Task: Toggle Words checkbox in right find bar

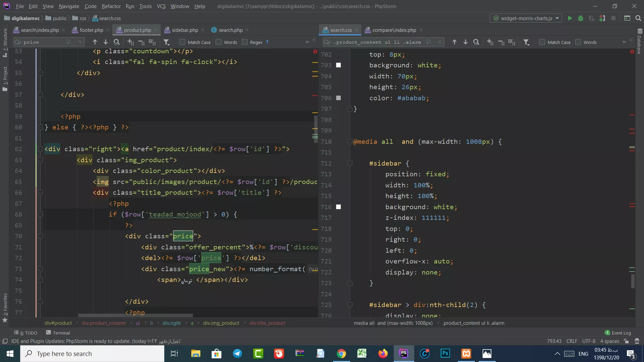Action: pyautogui.click(x=578, y=42)
